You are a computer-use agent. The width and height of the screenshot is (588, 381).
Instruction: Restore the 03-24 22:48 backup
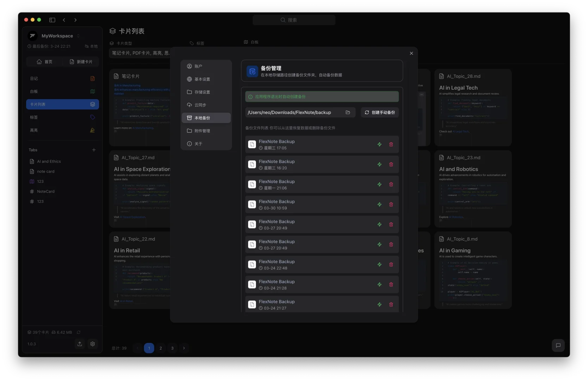point(379,265)
